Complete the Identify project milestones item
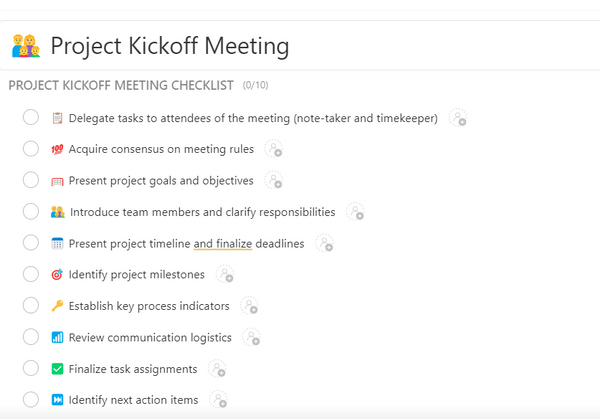600x419 pixels. pyautogui.click(x=31, y=274)
